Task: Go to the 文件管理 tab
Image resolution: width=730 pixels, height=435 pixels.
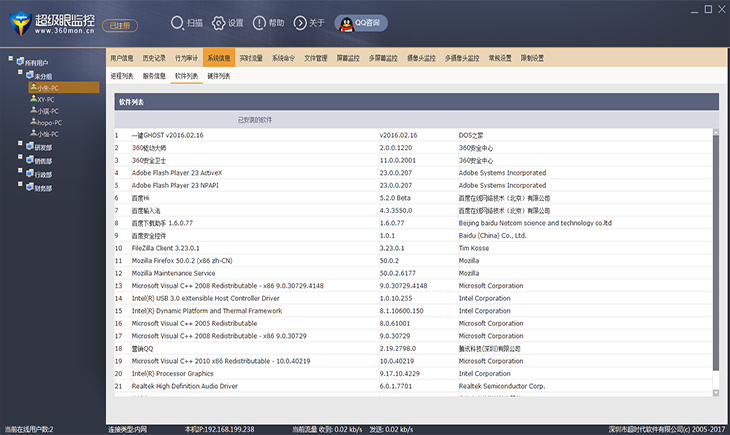Action: coord(315,58)
